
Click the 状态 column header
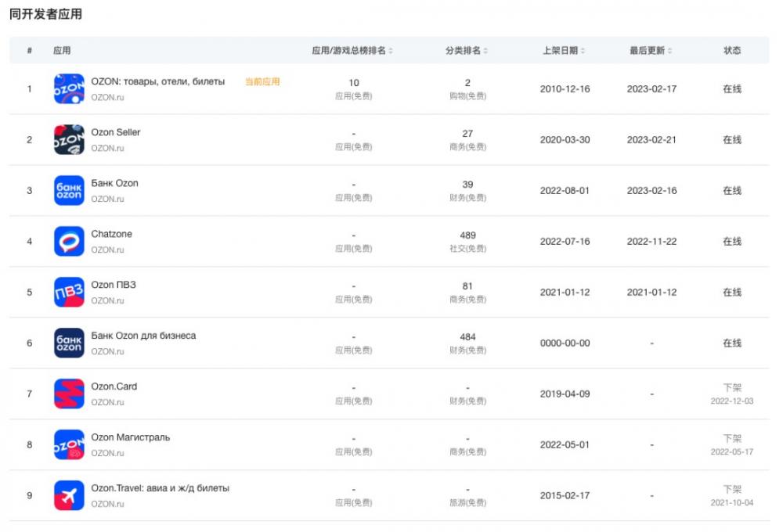[732, 50]
